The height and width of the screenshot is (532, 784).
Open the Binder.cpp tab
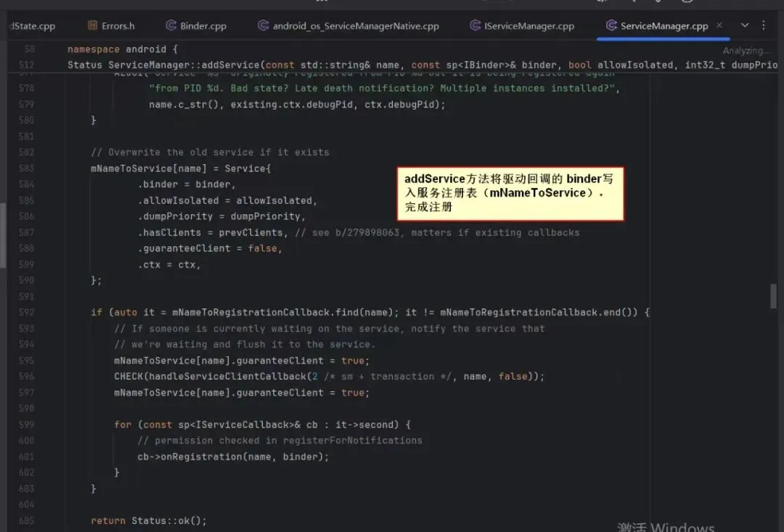[196, 26]
